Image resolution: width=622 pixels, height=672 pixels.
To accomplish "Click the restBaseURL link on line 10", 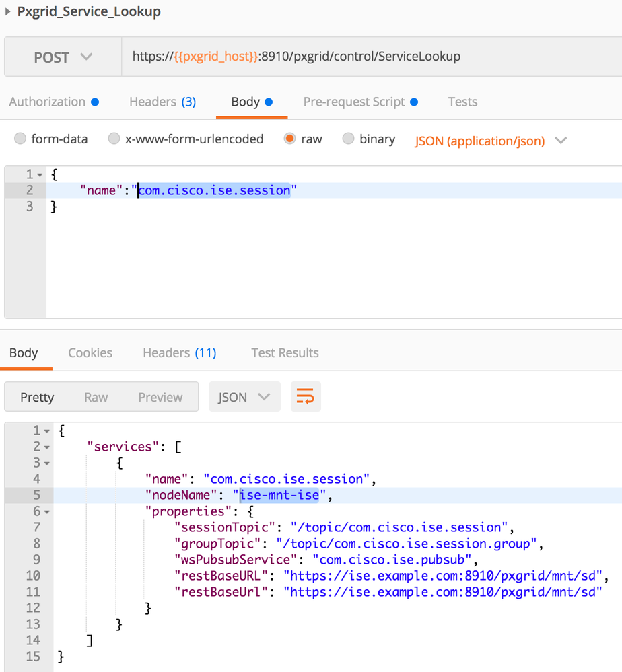I will coord(443,576).
